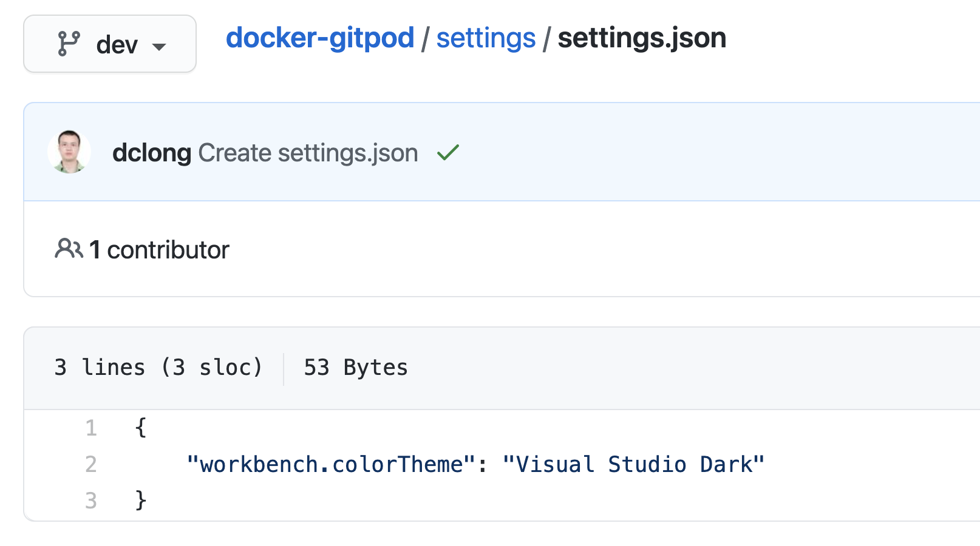
Task: Click the 1 contributor text
Action: (x=160, y=250)
